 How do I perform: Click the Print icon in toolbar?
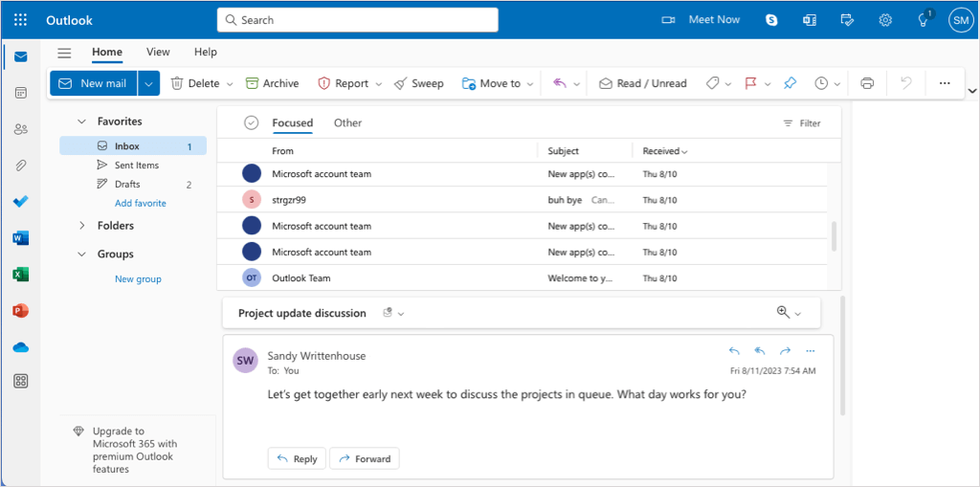[x=867, y=83]
